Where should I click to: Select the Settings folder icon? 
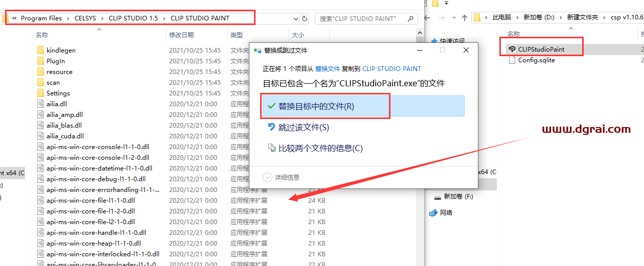click(x=41, y=93)
